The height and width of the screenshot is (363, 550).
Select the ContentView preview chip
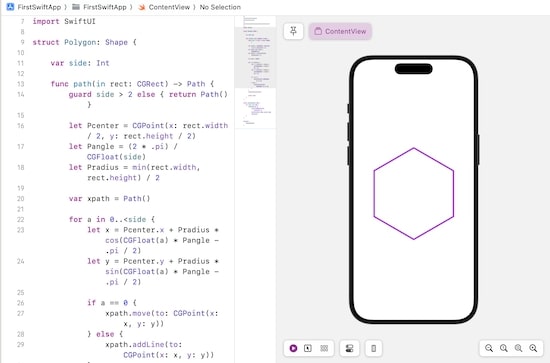340,32
